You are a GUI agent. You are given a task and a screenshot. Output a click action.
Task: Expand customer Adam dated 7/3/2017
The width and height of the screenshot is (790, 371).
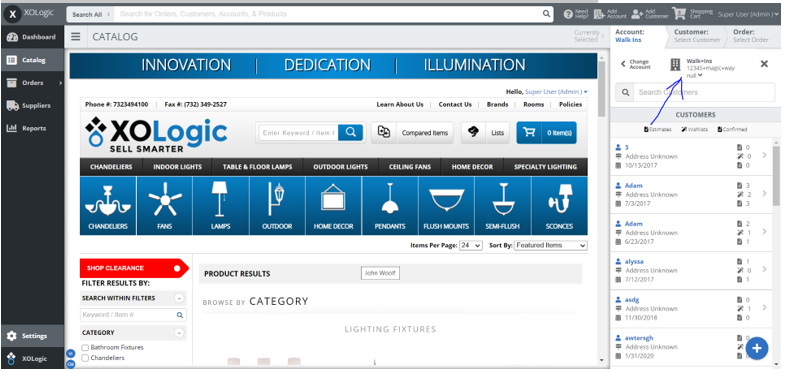pos(765,194)
